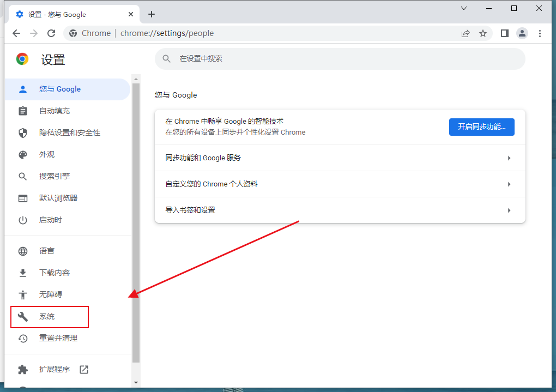Click the 系统 label in the sidebar
The height and width of the screenshot is (392, 556).
click(x=47, y=316)
